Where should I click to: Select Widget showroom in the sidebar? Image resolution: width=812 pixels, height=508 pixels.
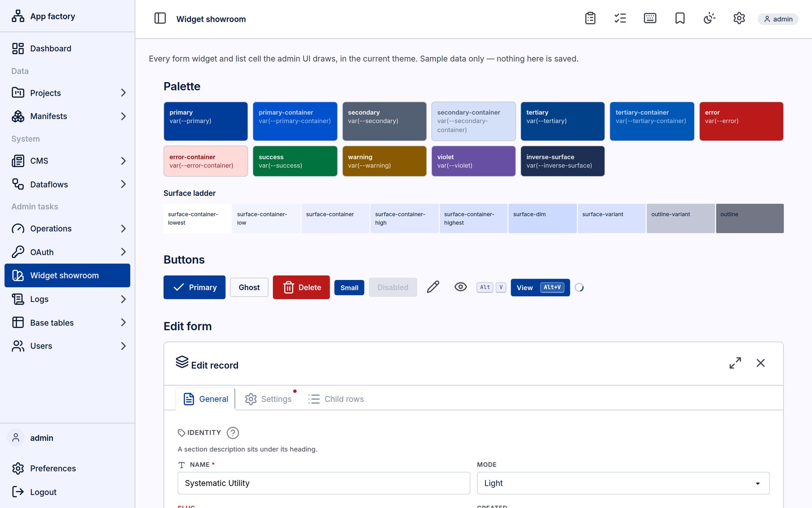tap(68, 275)
